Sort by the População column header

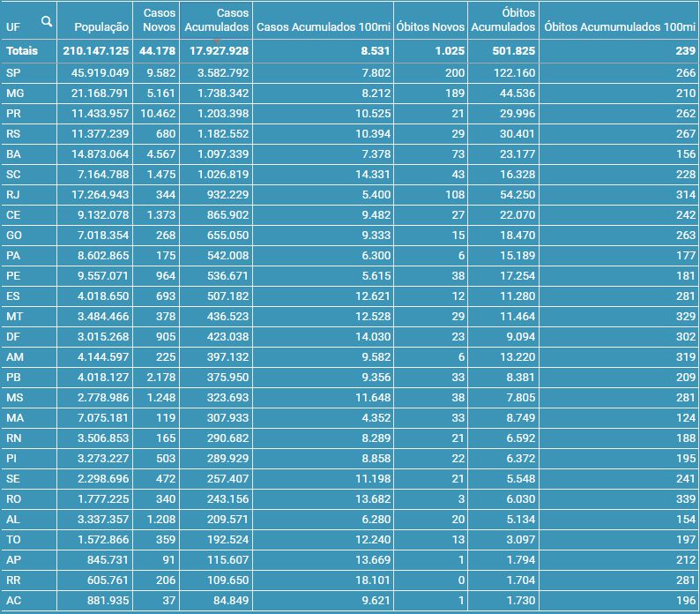pyautogui.click(x=101, y=27)
